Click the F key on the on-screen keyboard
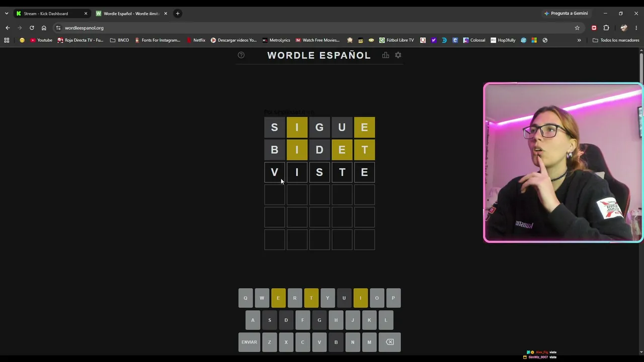 [302, 320]
